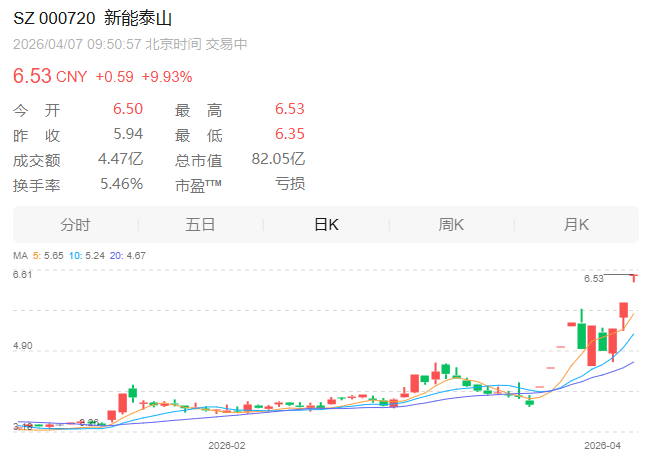Click the 换手率 turnover rate 5.46%

121,184
